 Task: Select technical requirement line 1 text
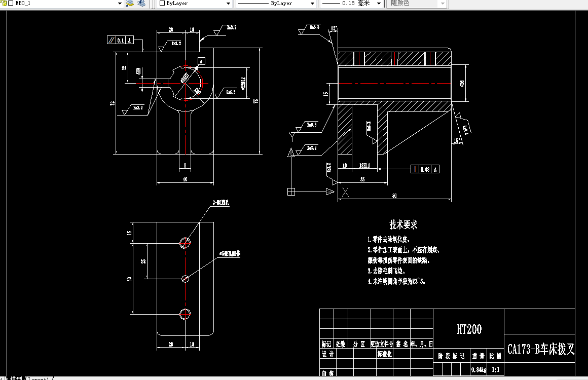coord(388,240)
